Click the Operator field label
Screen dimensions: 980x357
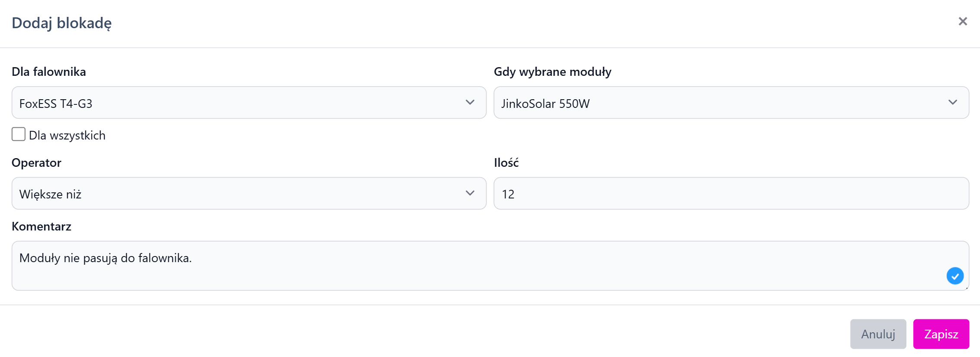click(x=36, y=163)
